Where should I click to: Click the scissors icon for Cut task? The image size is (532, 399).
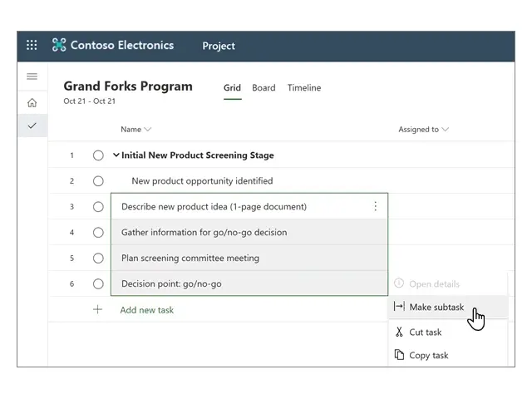(x=399, y=332)
